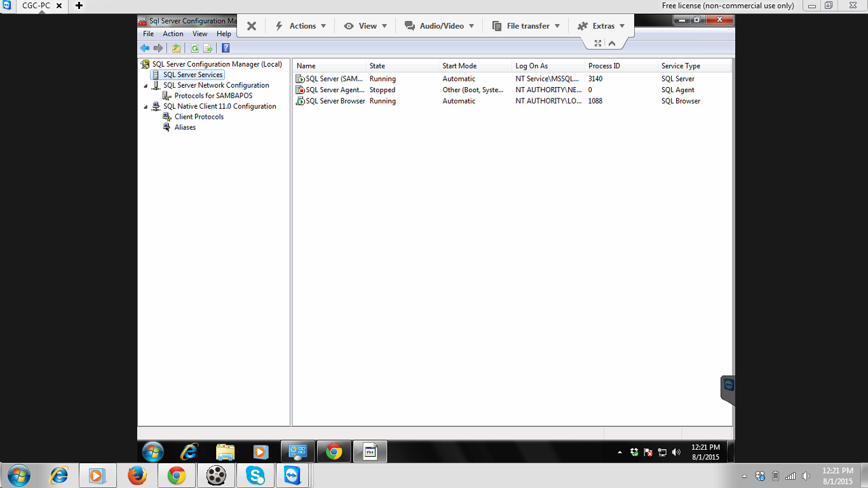Sort by the State column header
868x488 pixels.
(x=403, y=66)
